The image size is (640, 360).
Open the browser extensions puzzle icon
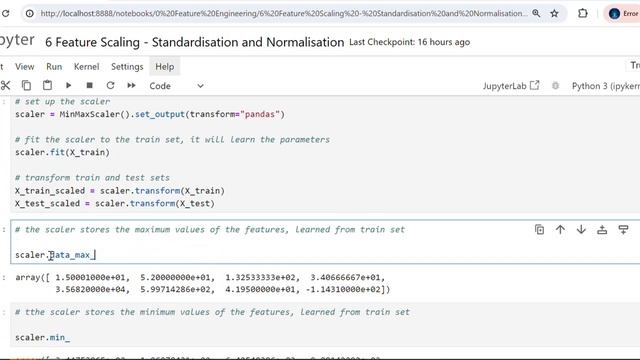pos(583,13)
